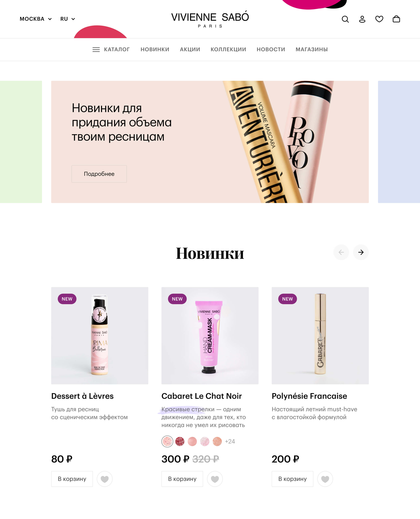Click the user account icon
The image size is (420, 519).
362,19
